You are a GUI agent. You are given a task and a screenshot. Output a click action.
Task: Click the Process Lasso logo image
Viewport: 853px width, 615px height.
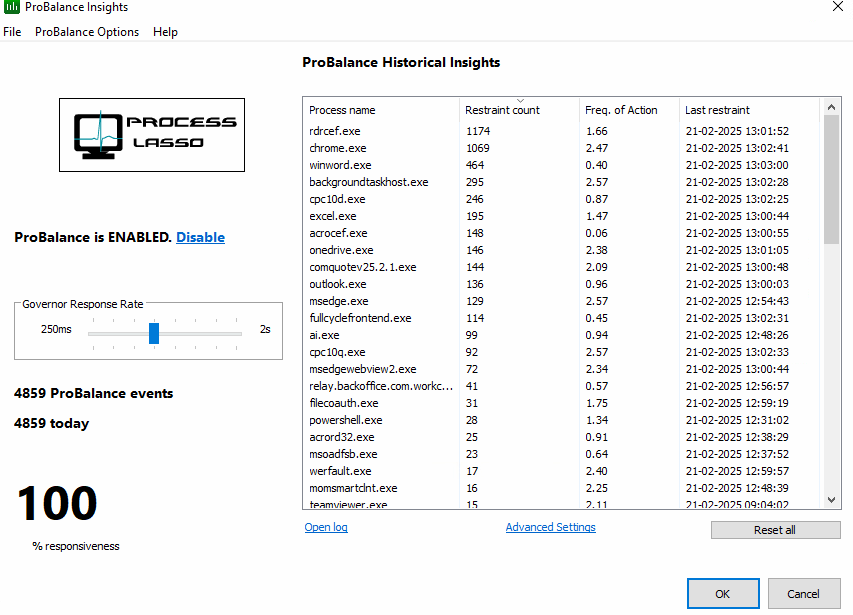[152, 135]
